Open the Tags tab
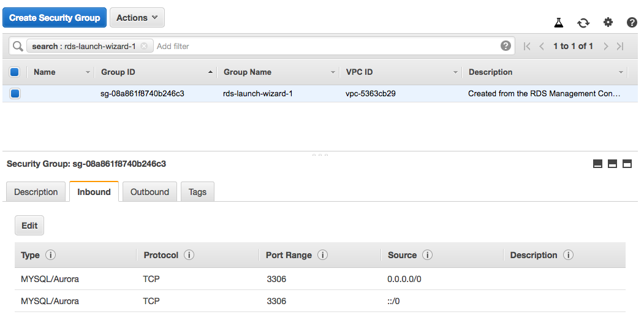This screenshot has width=644, height=317. point(197,192)
